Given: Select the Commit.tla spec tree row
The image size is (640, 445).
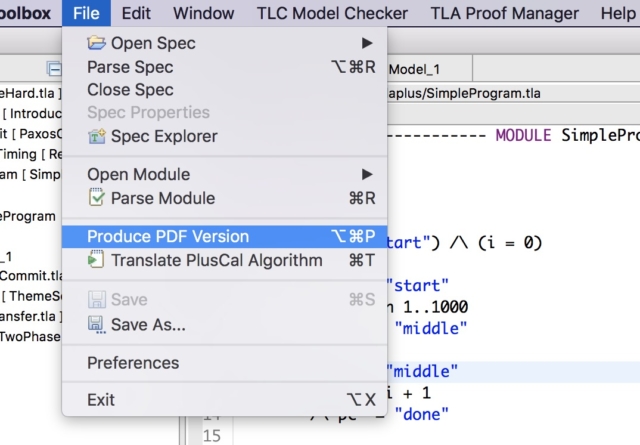Looking at the screenshot, I should tap(31, 276).
